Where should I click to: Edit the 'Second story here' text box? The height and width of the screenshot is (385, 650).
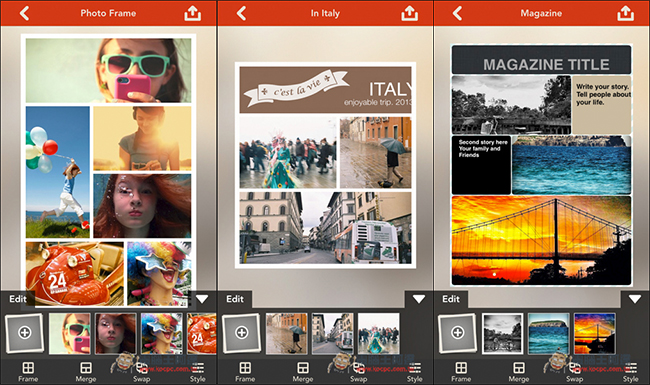(x=481, y=165)
